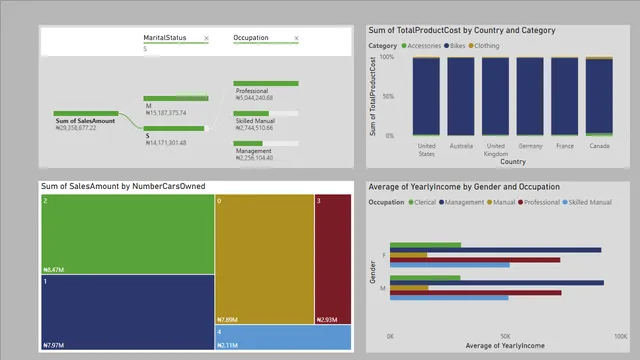Click the Management legend item in income chart
Screen dimensions: 640x360
click(x=461, y=202)
